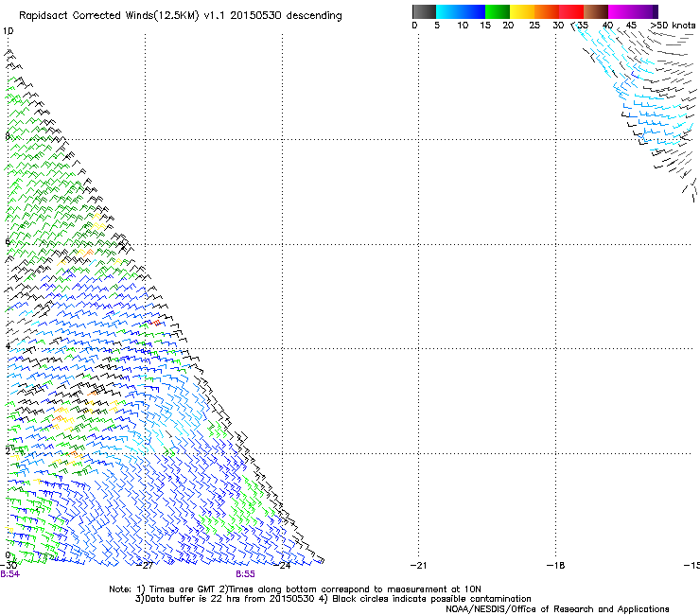Click the brown 35-40 knots color segment

pyautogui.click(x=596, y=11)
